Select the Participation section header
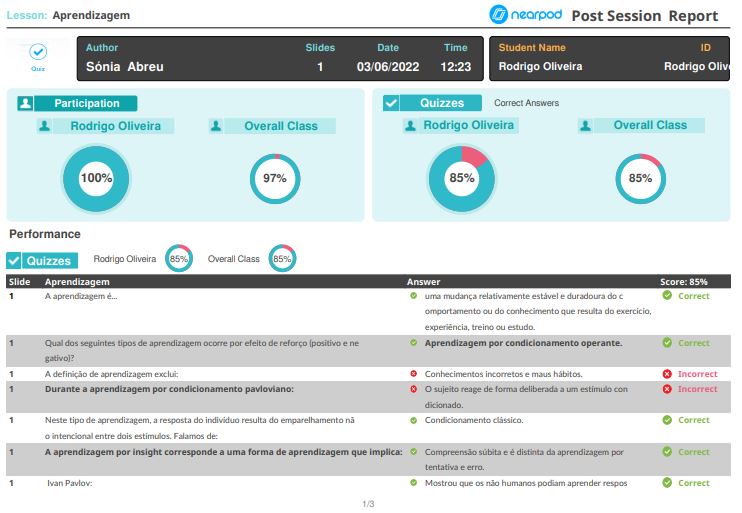This screenshot has width=742, height=513. pyautogui.click(x=86, y=103)
